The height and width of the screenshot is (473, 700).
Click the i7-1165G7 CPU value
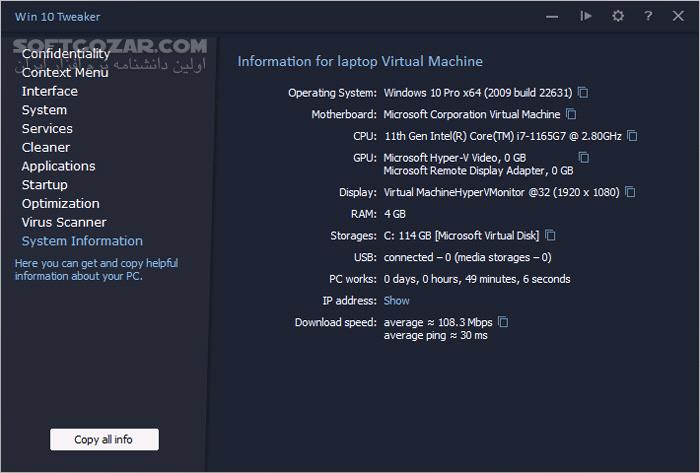click(x=503, y=136)
